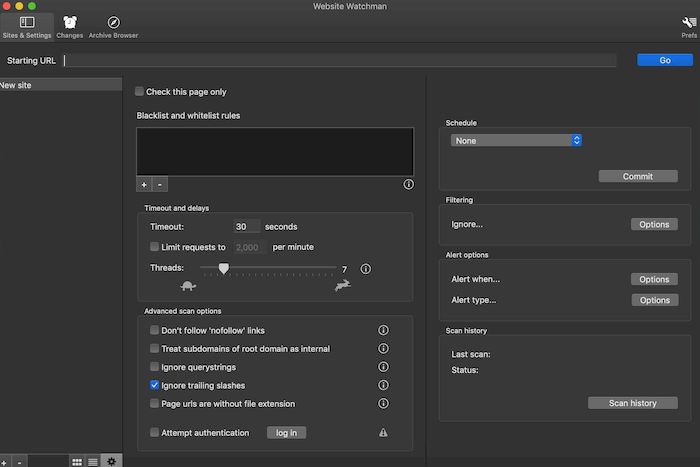The image size is (700, 467).
Task: Enable Limit requests per minute checkbox
Action: (x=155, y=246)
